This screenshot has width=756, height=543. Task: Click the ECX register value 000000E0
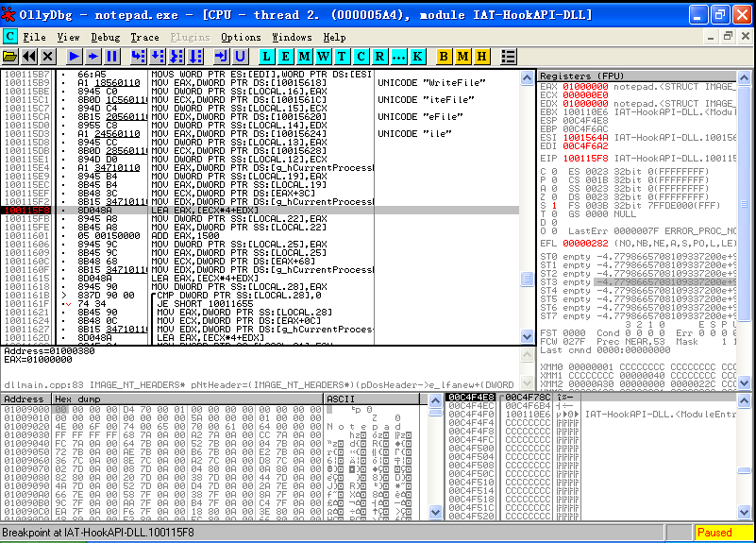pos(585,95)
